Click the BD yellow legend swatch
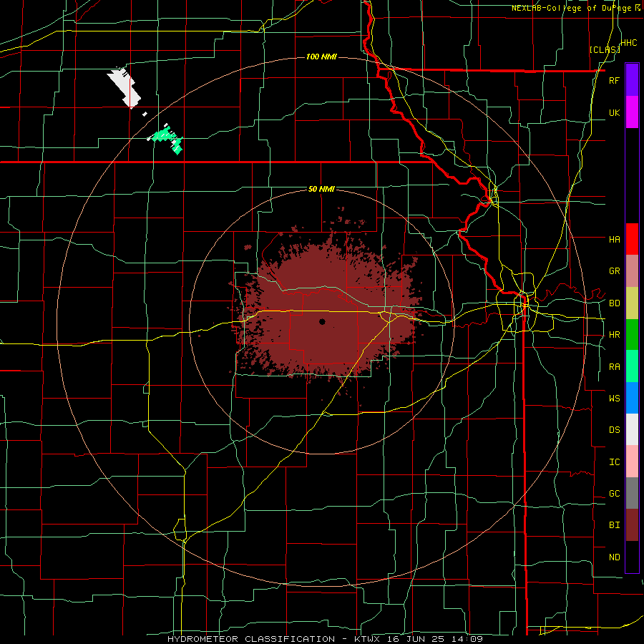This screenshot has width=644, height=644. (x=632, y=303)
